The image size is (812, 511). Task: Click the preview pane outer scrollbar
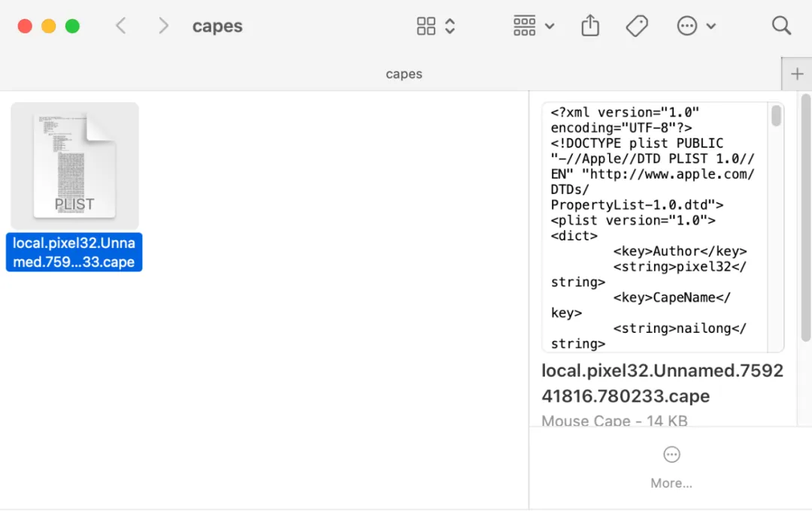(805, 217)
